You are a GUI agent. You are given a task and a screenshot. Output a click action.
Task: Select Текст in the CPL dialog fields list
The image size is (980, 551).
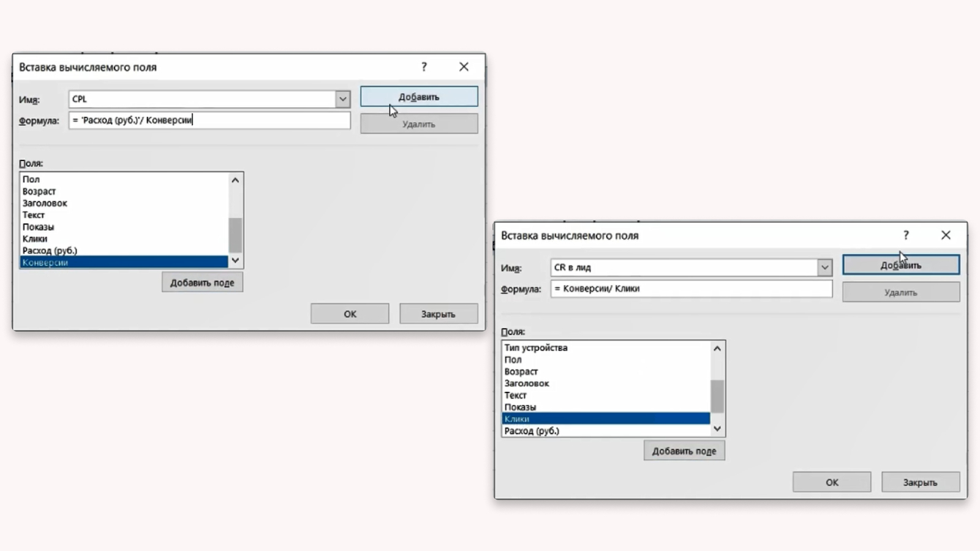124,215
